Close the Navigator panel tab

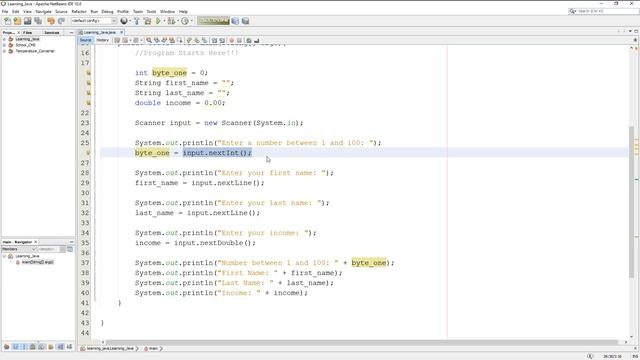pyautogui.click(x=36, y=242)
